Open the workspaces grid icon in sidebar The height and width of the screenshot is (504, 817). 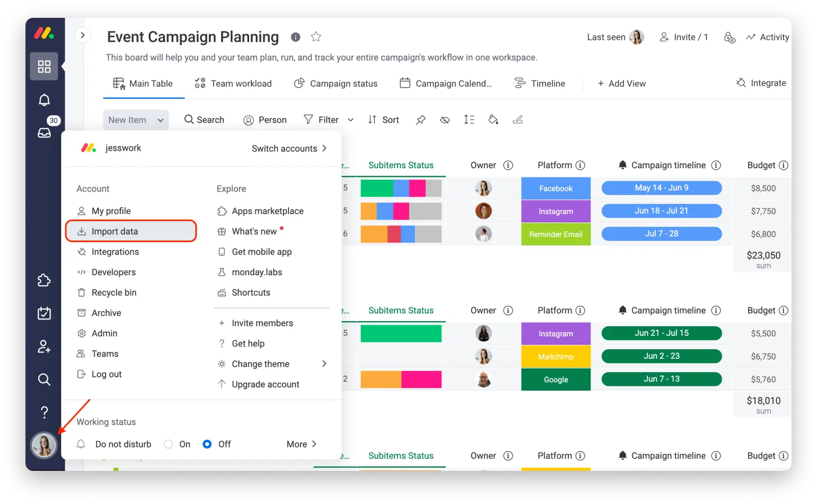pos(44,66)
